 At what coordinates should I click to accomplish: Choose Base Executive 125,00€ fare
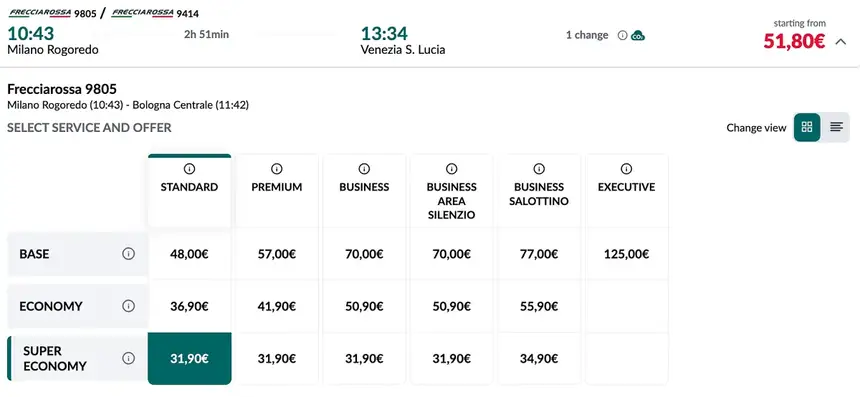pyautogui.click(x=626, y=254)
